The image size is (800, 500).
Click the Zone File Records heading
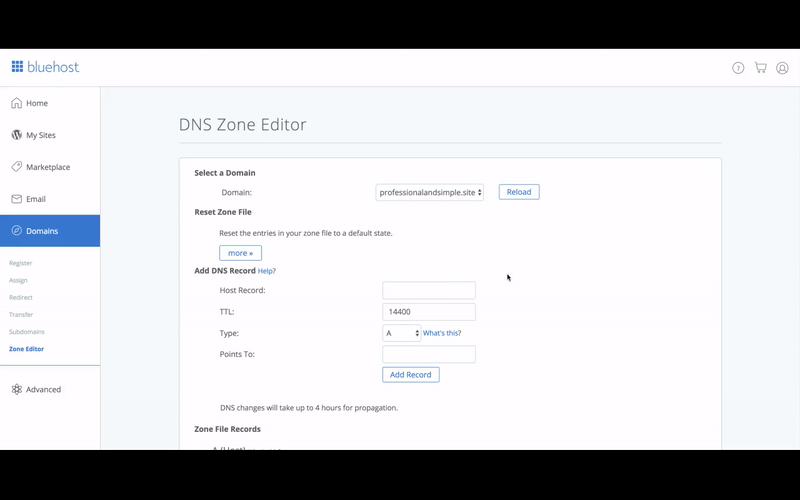pyautogui.click(x=228, y=429)
